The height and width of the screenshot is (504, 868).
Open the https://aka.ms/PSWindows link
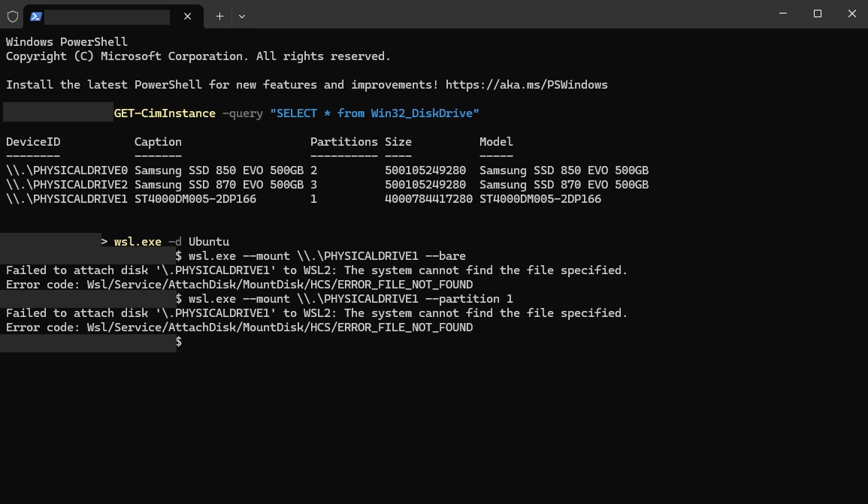(x=527, y=85)
